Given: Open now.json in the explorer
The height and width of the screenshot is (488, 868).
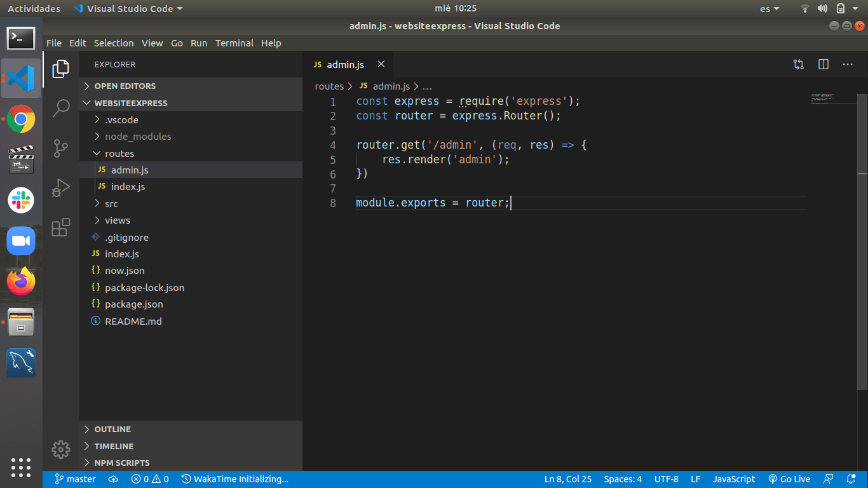Looking at the screenshot, I should tap(191, 270).
